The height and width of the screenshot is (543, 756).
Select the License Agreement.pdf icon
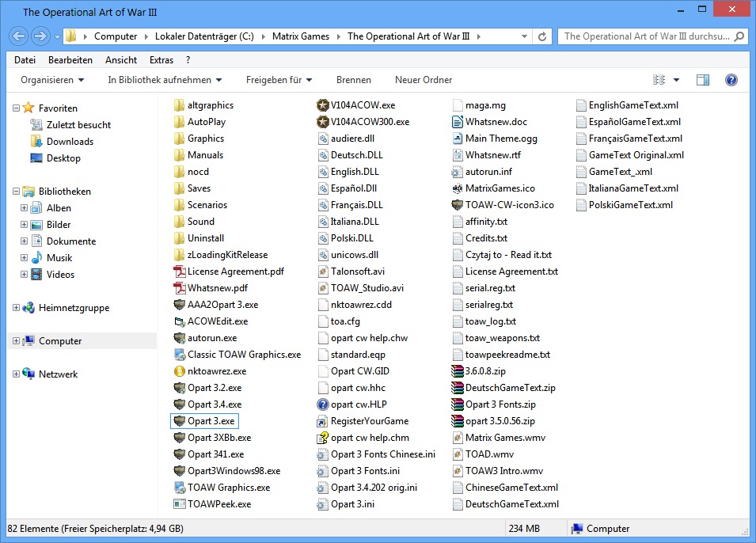180,271
